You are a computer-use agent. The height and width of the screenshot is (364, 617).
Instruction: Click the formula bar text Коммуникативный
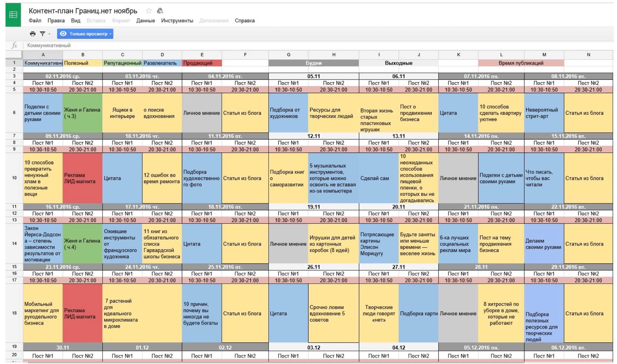pos(49,45)
